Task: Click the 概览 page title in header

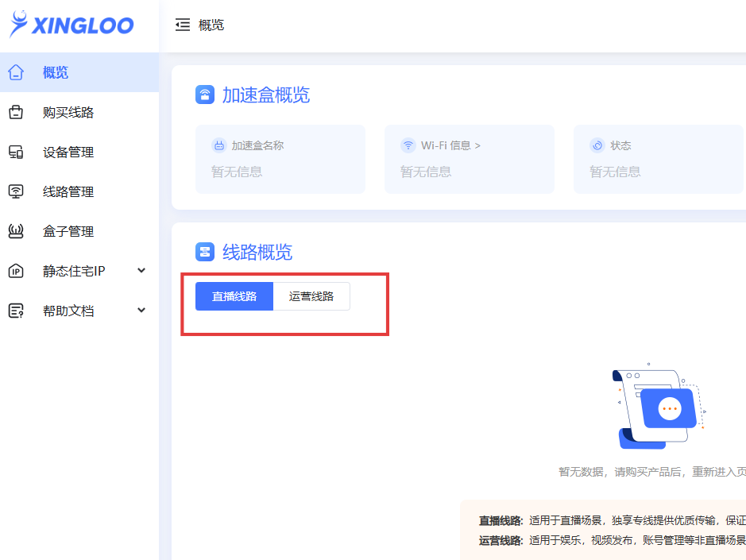Action: 211,25
